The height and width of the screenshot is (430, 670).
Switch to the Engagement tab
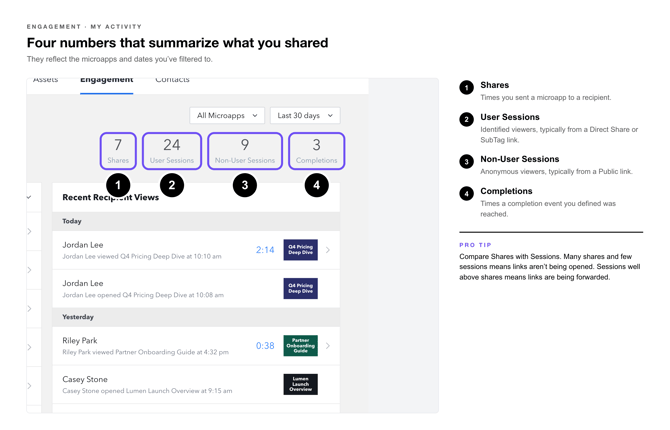click(x=106, y=80)
